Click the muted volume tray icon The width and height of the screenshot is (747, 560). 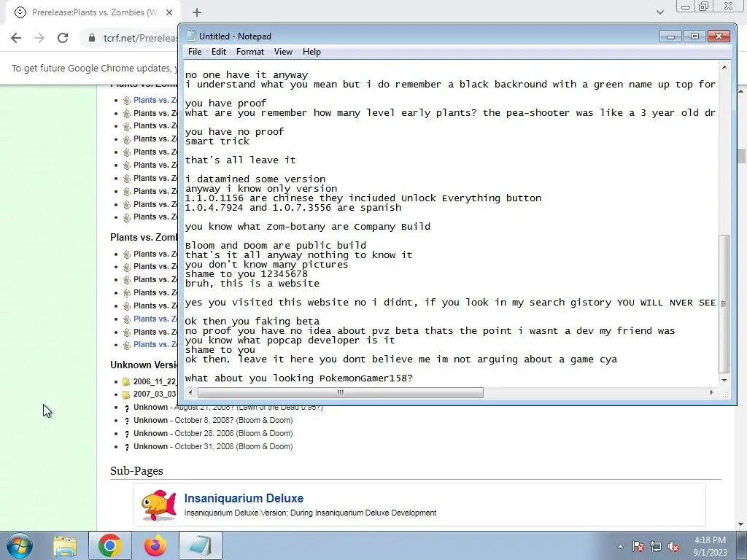pos(673,546)
